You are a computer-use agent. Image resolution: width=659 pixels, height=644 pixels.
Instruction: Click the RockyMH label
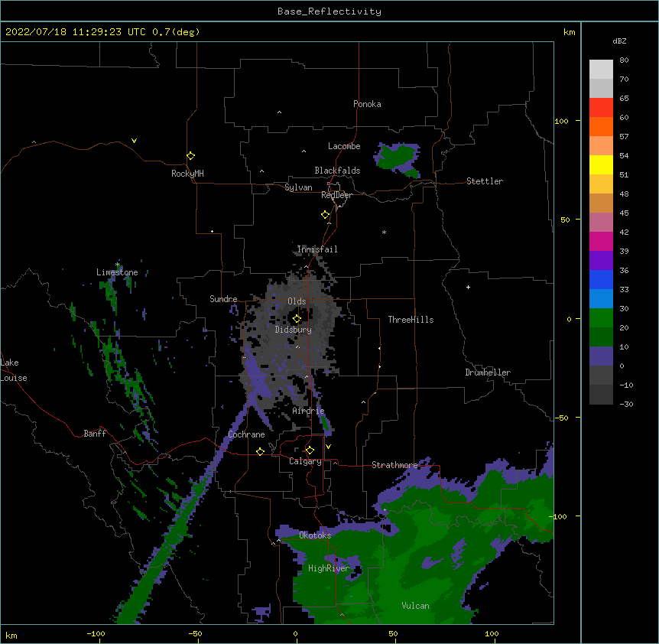pos(187,174)
